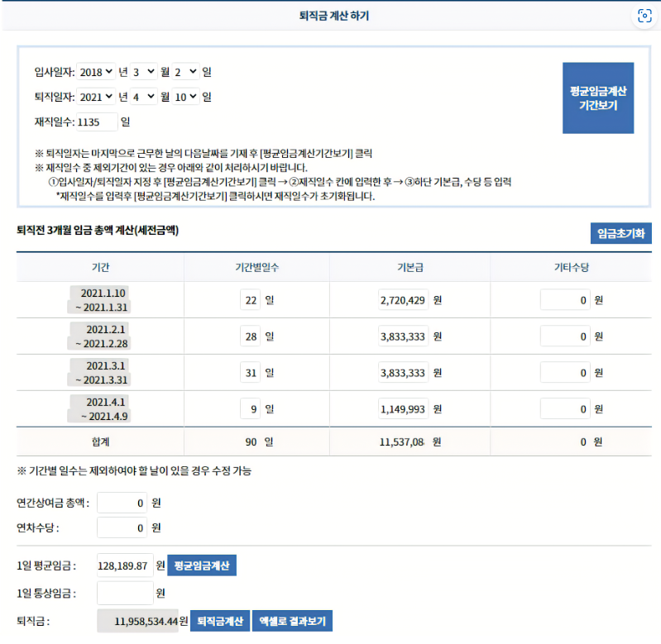Open the hire date year dropdown
This screenshot has height=644, width=661.
coord(96,73)
